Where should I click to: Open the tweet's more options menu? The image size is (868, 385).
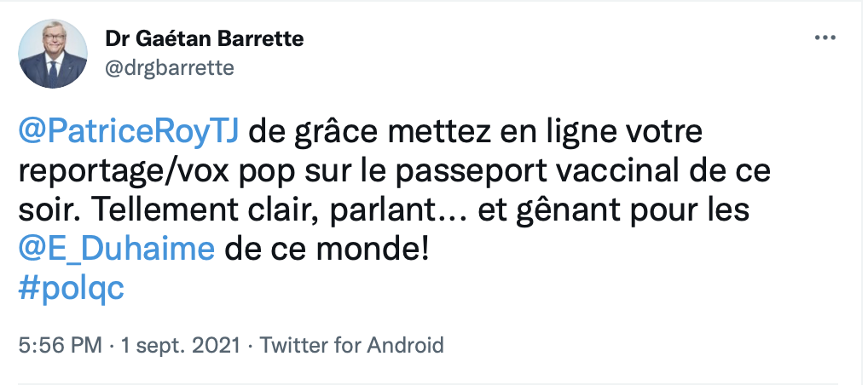825,38
